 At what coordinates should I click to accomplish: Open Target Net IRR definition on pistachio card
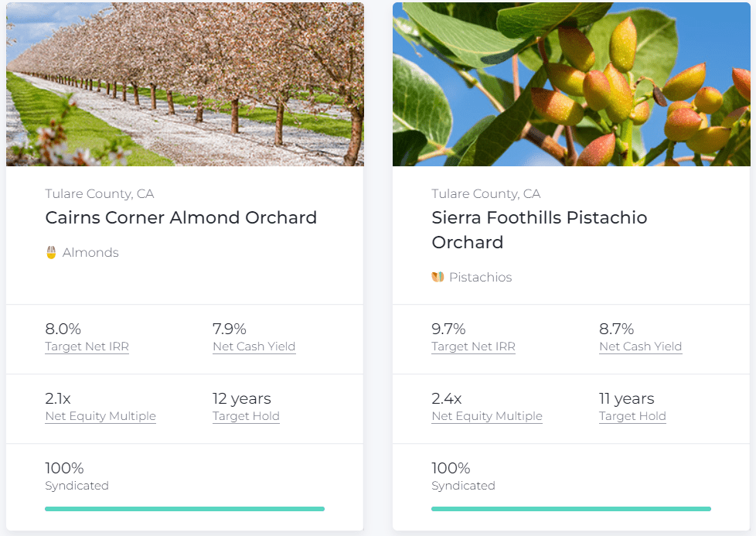coord(473,347)
